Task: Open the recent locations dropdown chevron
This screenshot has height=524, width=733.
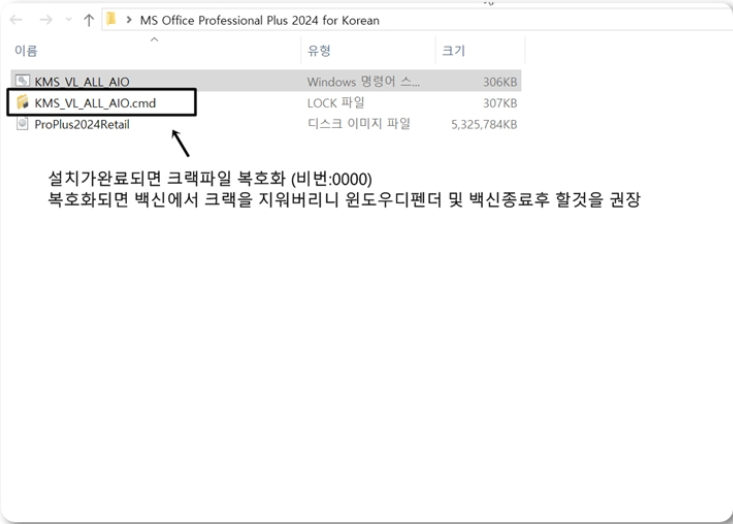Action: 67,20
